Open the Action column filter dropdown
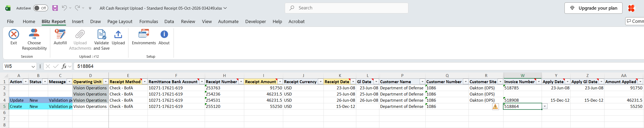The height and width of the screenshot is (128, 644). [x=26, y=82]
